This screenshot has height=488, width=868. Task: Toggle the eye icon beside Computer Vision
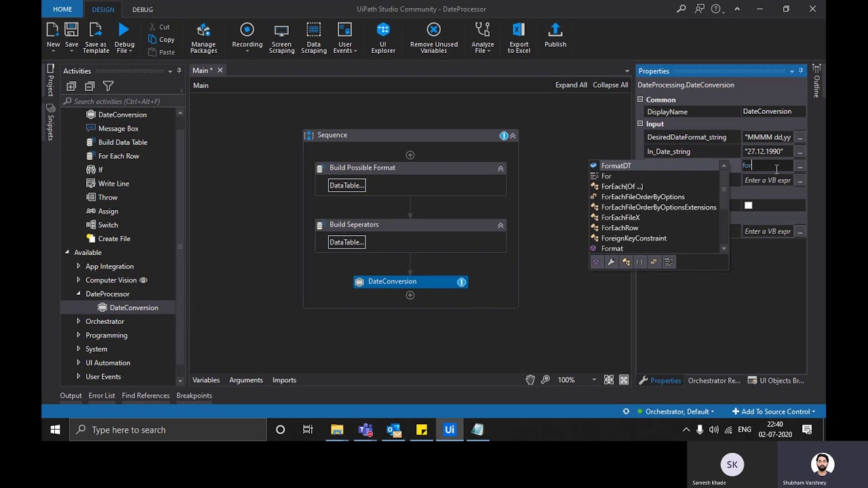coord(143,280)
